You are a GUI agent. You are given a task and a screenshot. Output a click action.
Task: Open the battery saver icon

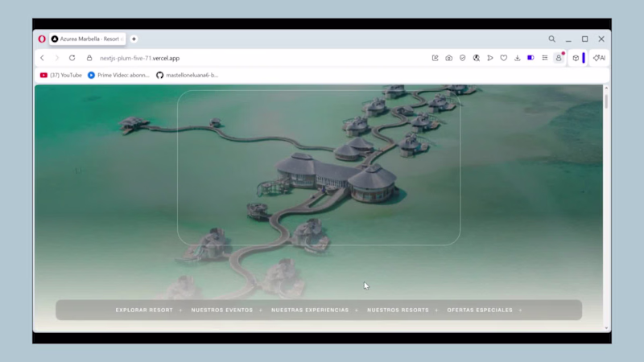click(530, 58)
